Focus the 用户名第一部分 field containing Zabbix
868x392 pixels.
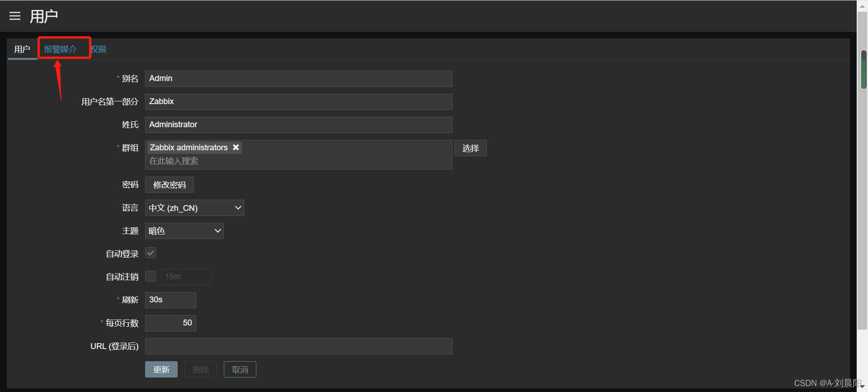(298, 101)
